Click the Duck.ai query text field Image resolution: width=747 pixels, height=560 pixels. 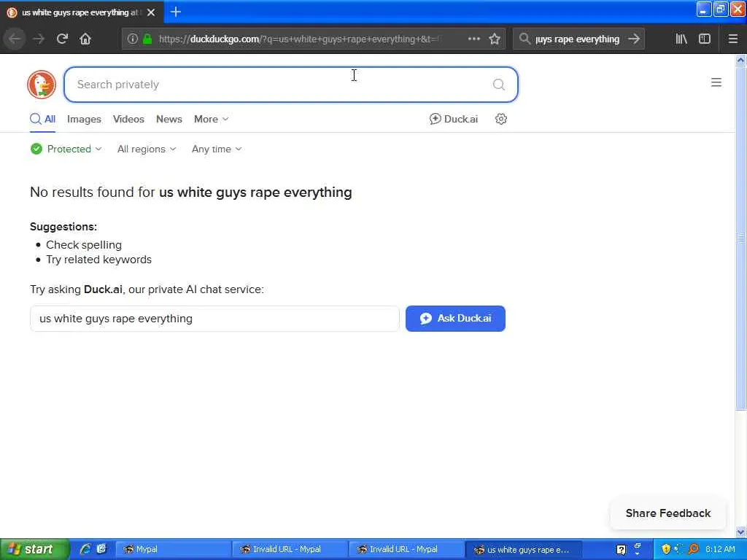click(x=214, y=319)
